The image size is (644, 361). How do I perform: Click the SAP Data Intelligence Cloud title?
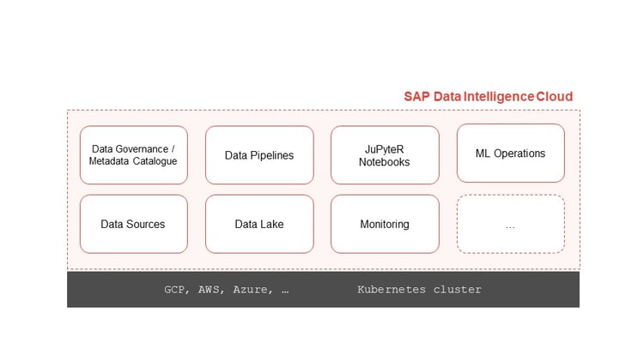pyautogui.click(x=488, y=96)
